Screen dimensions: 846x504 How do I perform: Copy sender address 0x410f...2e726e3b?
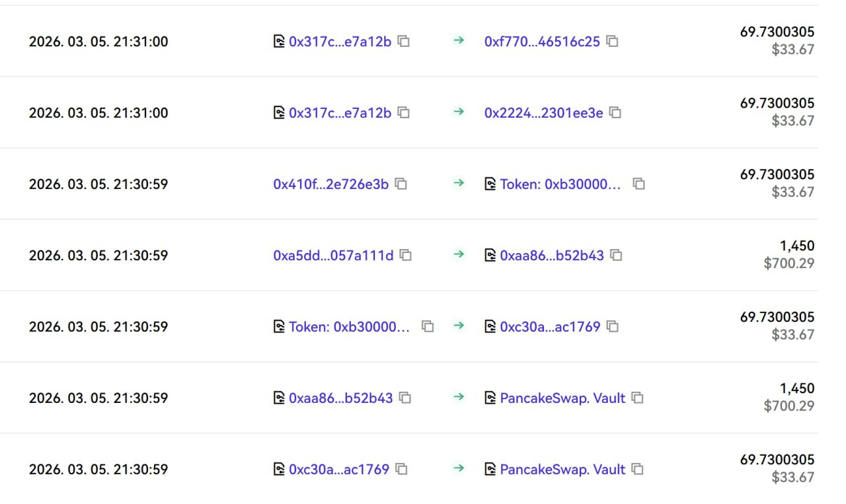coord(401,184)
